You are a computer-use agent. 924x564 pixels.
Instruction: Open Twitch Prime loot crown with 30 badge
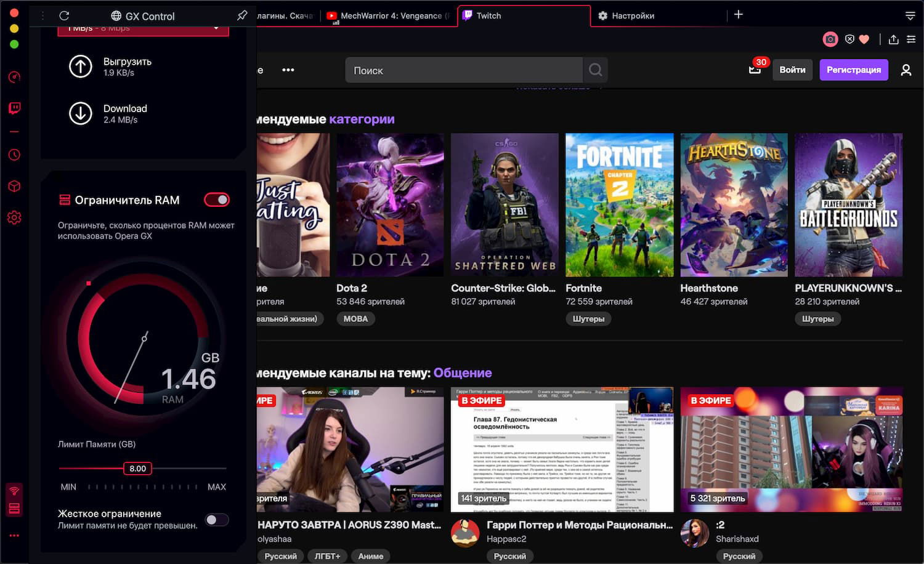[x=755, y=68]
